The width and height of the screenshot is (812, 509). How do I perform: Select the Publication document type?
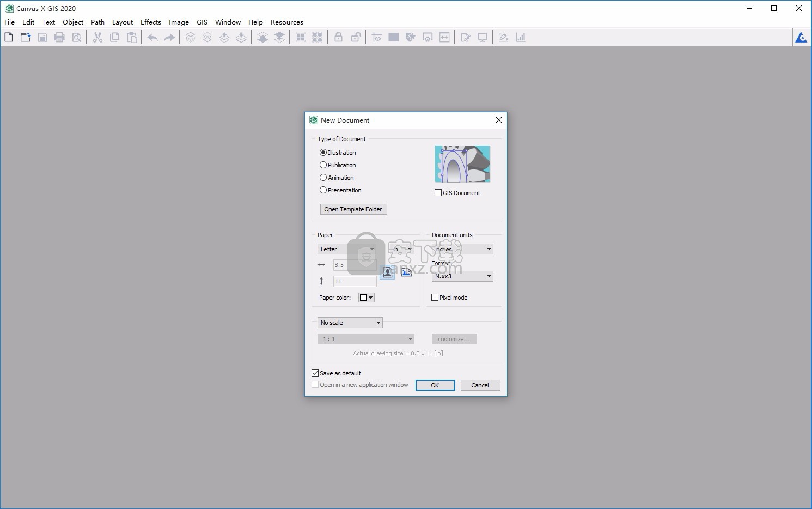(338, 165)
